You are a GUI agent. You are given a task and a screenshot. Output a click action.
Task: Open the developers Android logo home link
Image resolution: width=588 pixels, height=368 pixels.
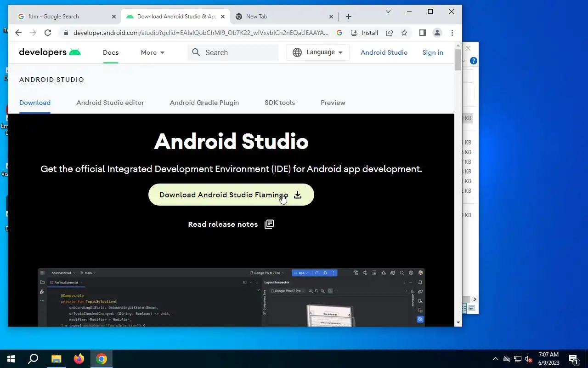coord(50,52)
